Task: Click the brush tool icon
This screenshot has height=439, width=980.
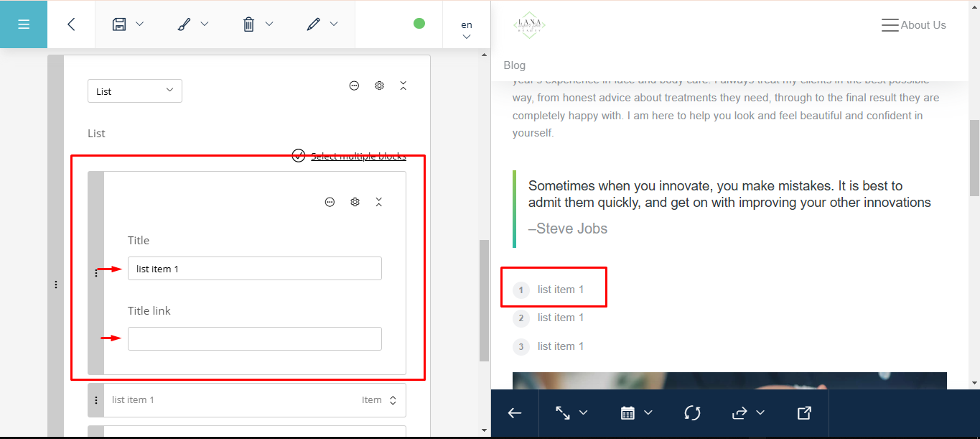Action: 184,24
